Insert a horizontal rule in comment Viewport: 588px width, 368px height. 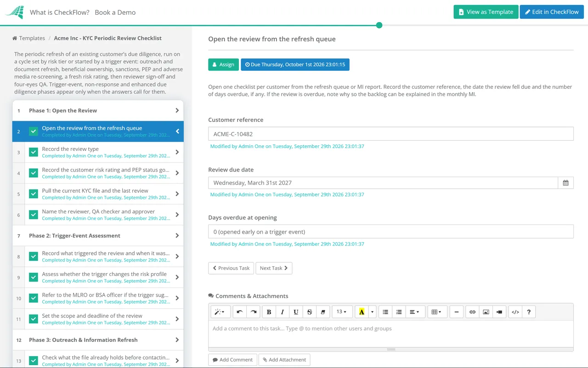[456, 312]
